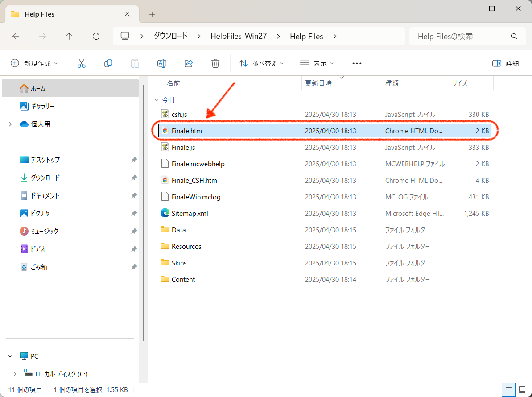Image resolution: width=532 pixels, height=397 pixels.
Task: Click the 1,245 KB size value
Action: point(476,213)
